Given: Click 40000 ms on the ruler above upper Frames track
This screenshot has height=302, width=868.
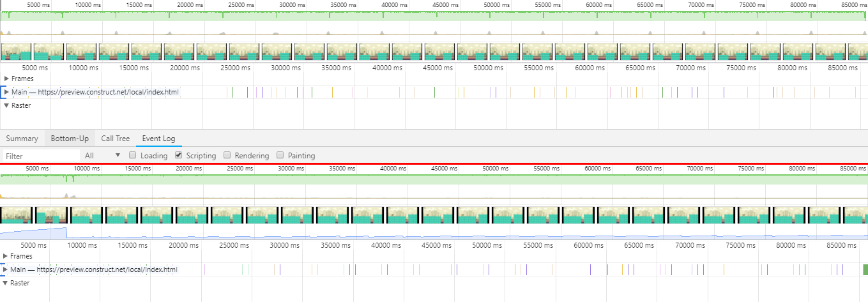Looking at the screenshot, I should point(392,67).
